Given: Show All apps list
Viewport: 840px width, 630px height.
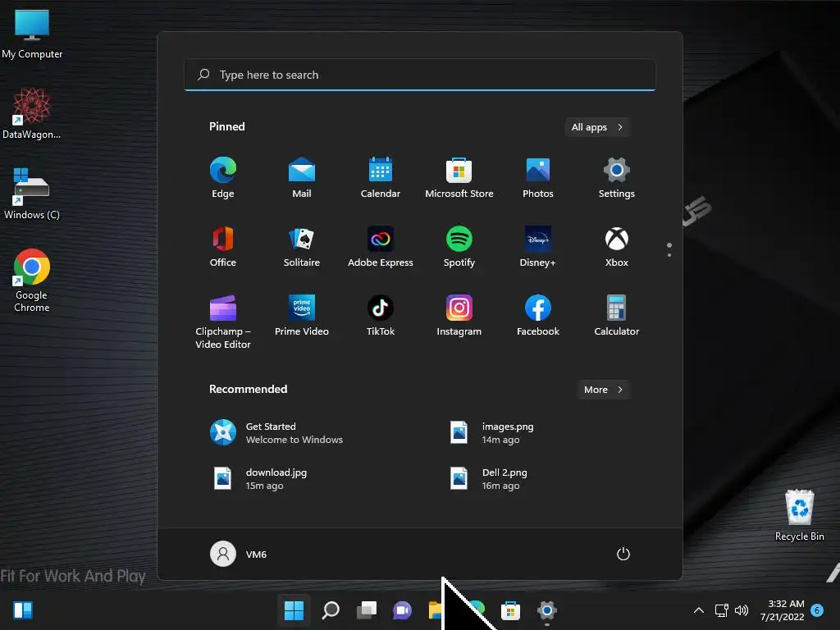Looking at the screenshot, I should tap(597, 127).
